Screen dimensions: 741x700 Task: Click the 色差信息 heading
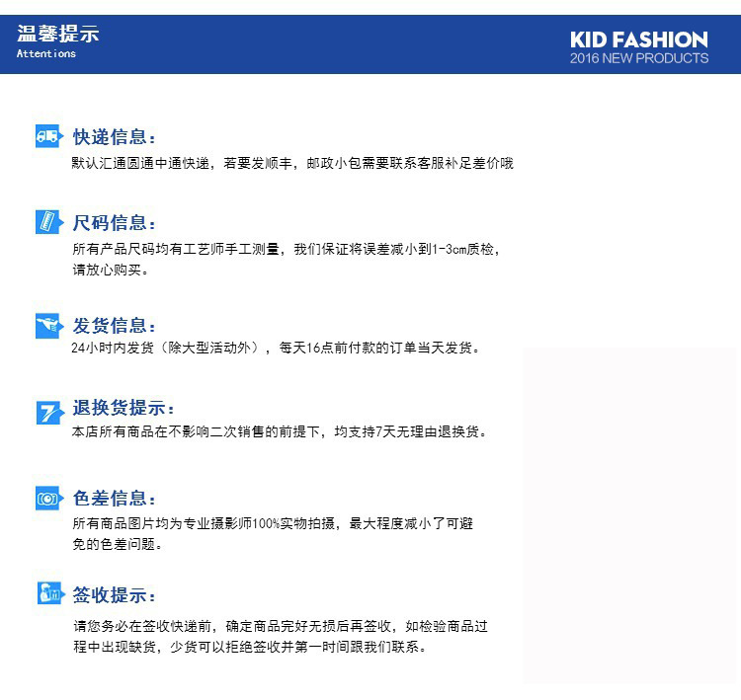[114, 498]
